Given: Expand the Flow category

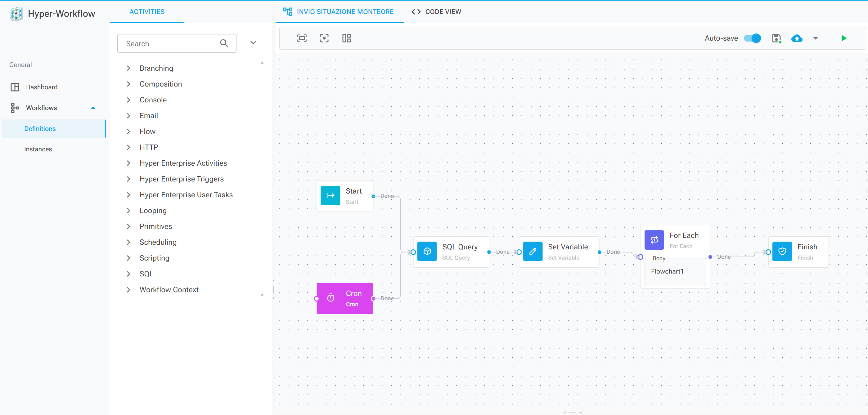Looking at the screenshot, I should coord(128,132).
